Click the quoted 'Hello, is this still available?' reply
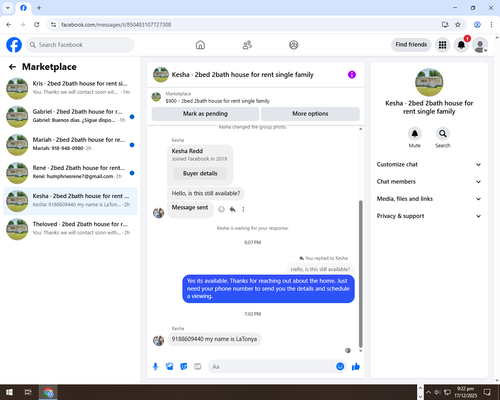The image size is (500, 400). coord(320,269)
